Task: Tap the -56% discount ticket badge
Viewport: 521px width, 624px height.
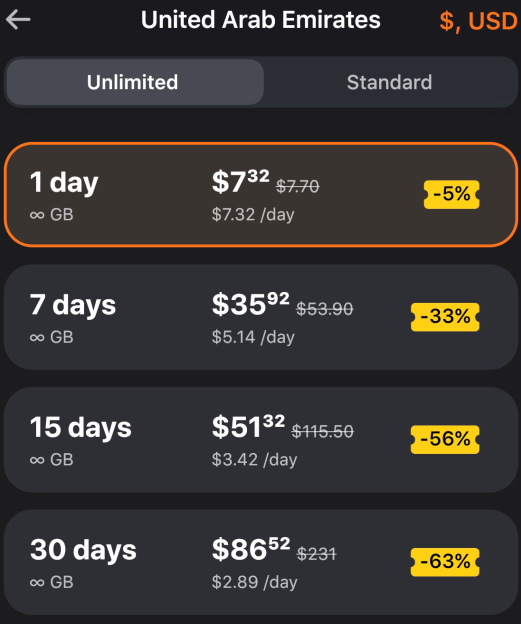Action: (445, 439)
